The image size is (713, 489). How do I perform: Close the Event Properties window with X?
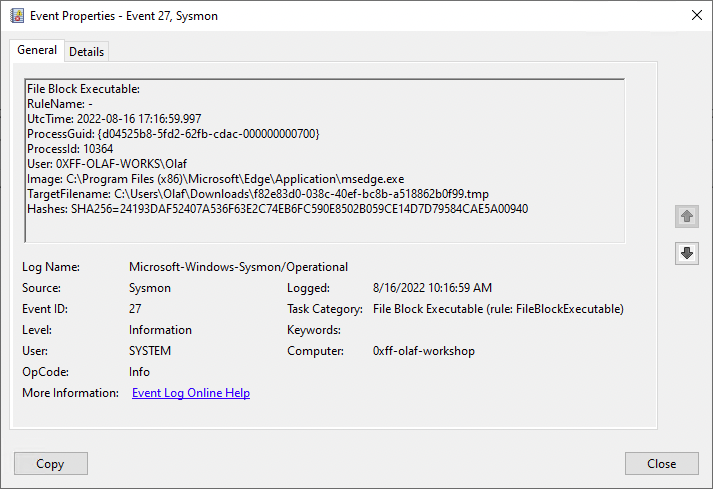coord(696,15)
